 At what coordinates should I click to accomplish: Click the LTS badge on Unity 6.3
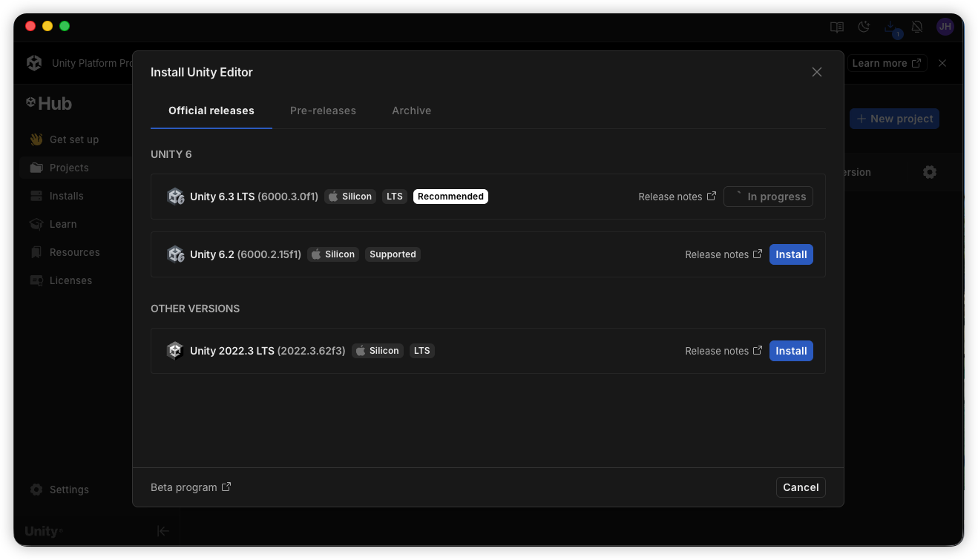(395, 197)
